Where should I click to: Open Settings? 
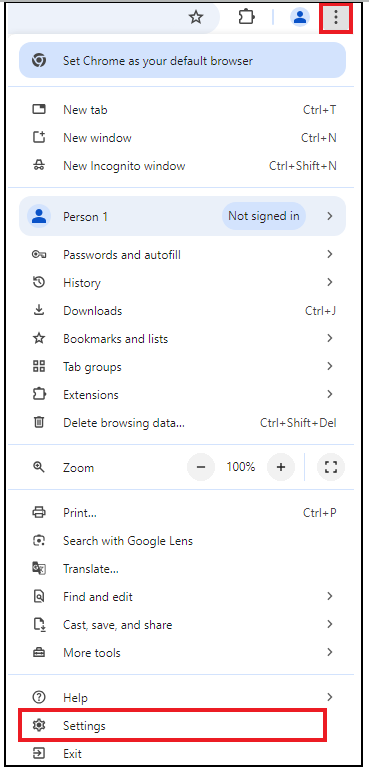coord(172,725)
